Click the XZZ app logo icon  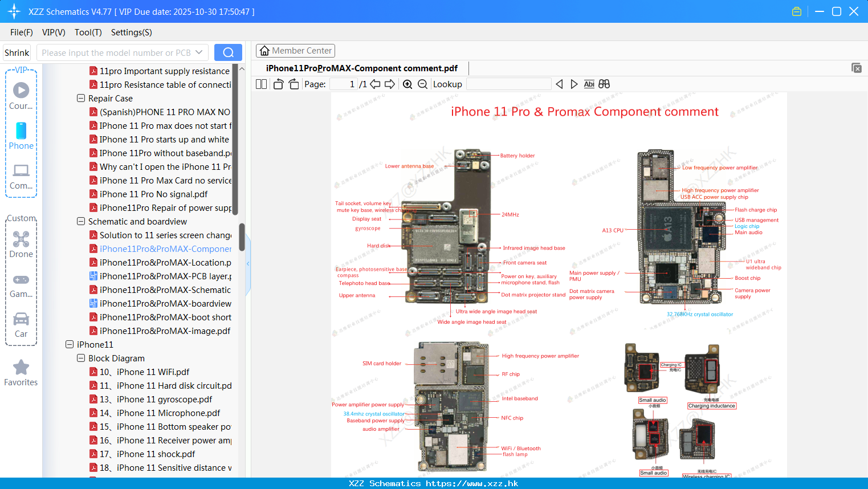click(14, 11)
